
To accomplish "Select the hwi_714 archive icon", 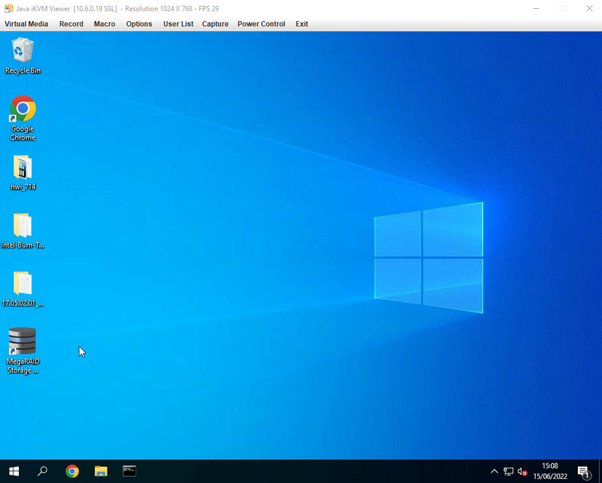I will click(22, 168).
